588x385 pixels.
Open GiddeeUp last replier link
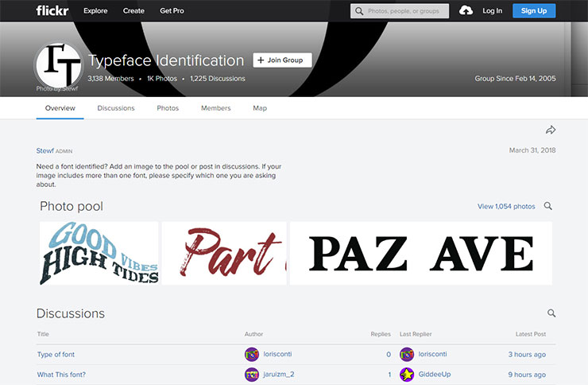[x=435, y=374]
